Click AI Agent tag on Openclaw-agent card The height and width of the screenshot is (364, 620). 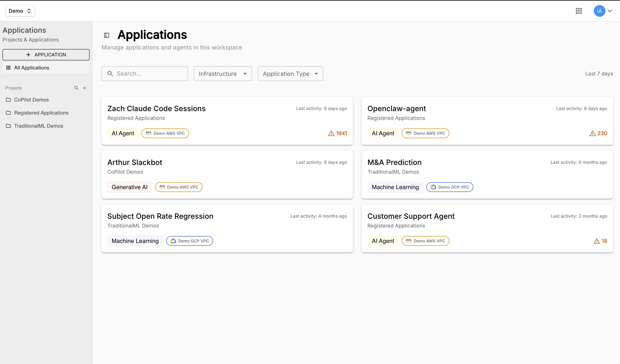click(383, 133)
